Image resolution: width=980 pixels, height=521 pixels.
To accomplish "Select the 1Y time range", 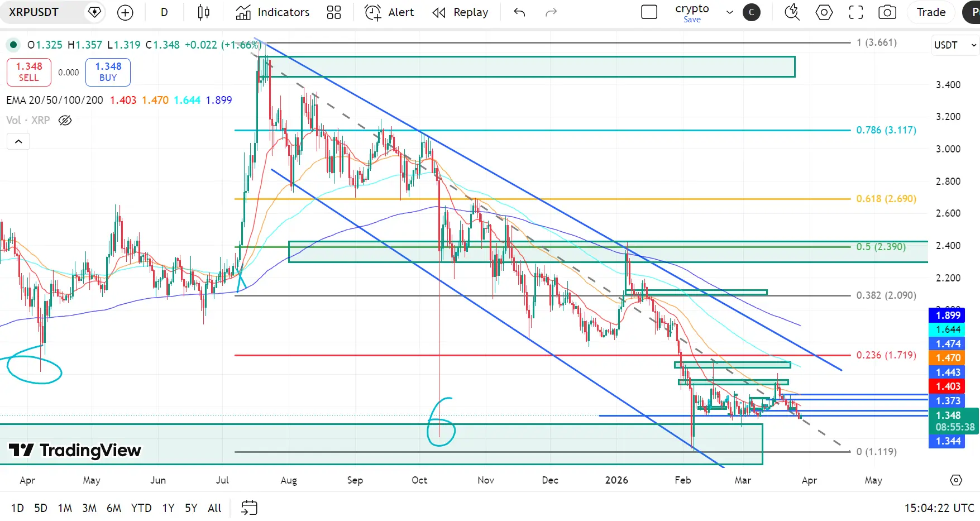I will tap(168, 508).
